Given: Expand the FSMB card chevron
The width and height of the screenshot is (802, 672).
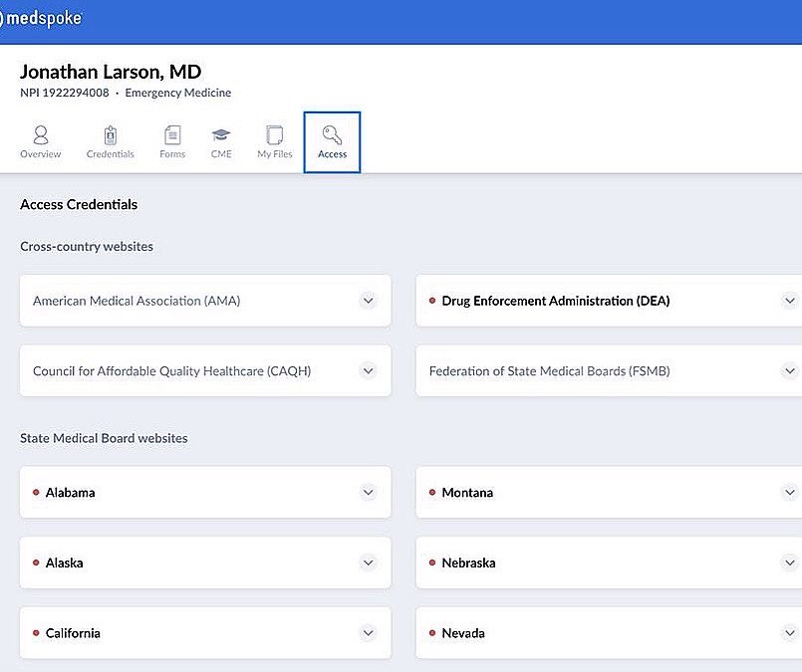Looking at the screenshot, I should click(x=790, y=370).
